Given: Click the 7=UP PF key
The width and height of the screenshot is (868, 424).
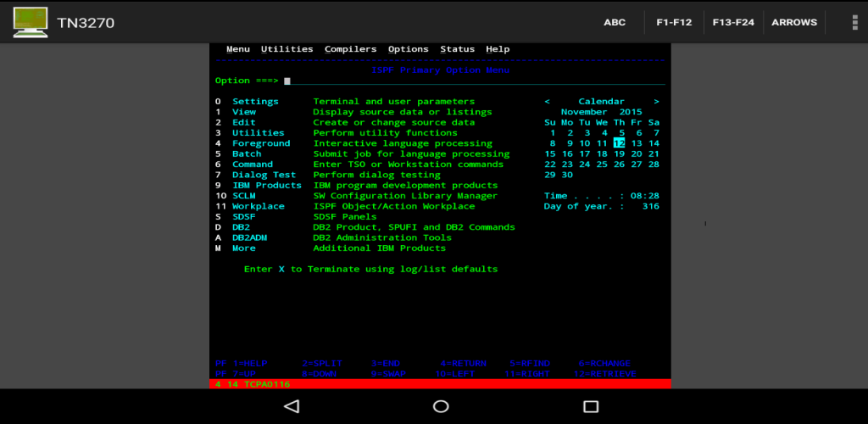Looking at the screenshot, I should click(244, 374).
